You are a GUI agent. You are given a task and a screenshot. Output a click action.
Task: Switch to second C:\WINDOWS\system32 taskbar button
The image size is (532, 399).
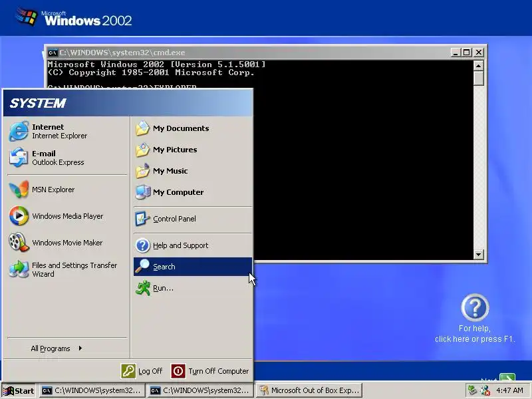[201, 390]
